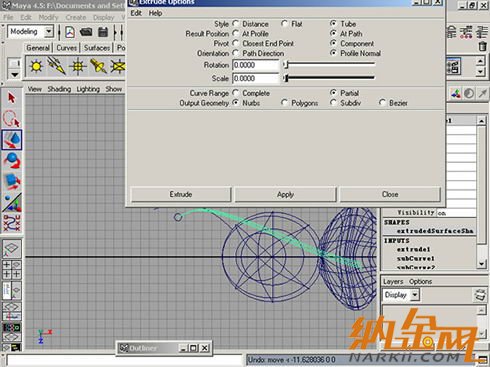Open the shelf options down arrow
This screenshot has height=367, width=490.
click(x=15, y=74)
